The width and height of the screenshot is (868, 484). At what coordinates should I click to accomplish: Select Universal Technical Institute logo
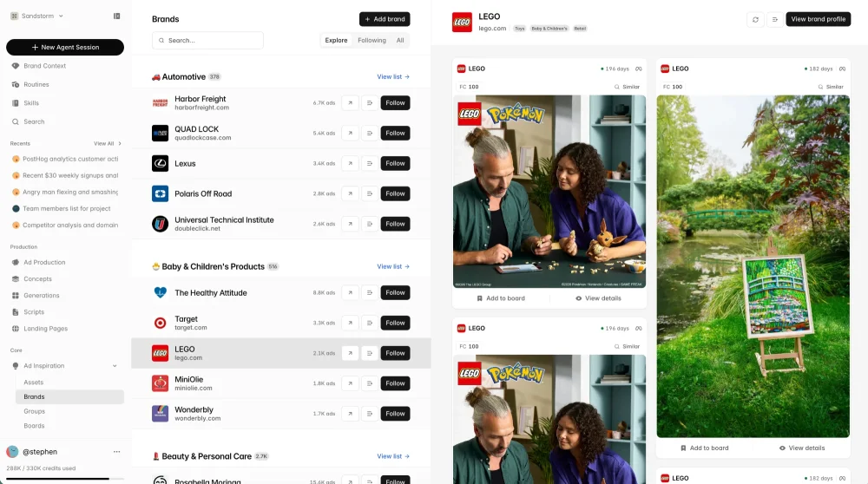[x=160, y=224]
